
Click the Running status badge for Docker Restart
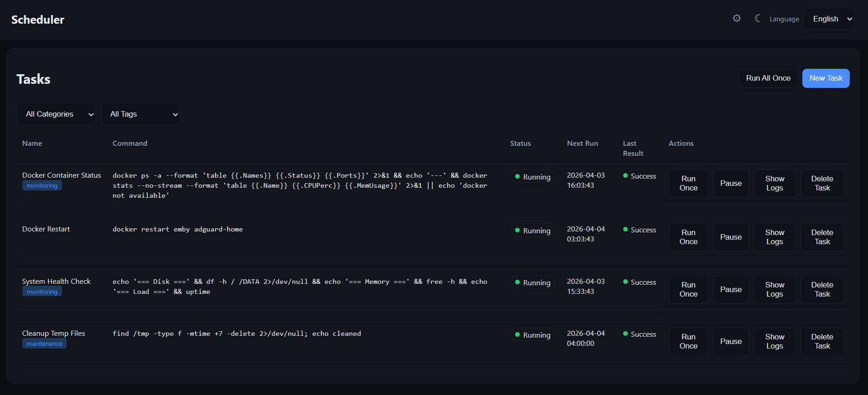click(532, 231)
